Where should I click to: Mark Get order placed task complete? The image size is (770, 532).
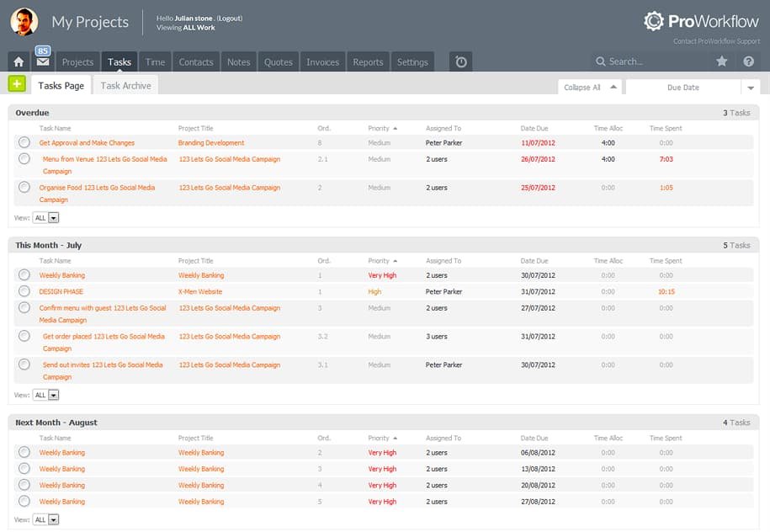(x=24, y=336)
